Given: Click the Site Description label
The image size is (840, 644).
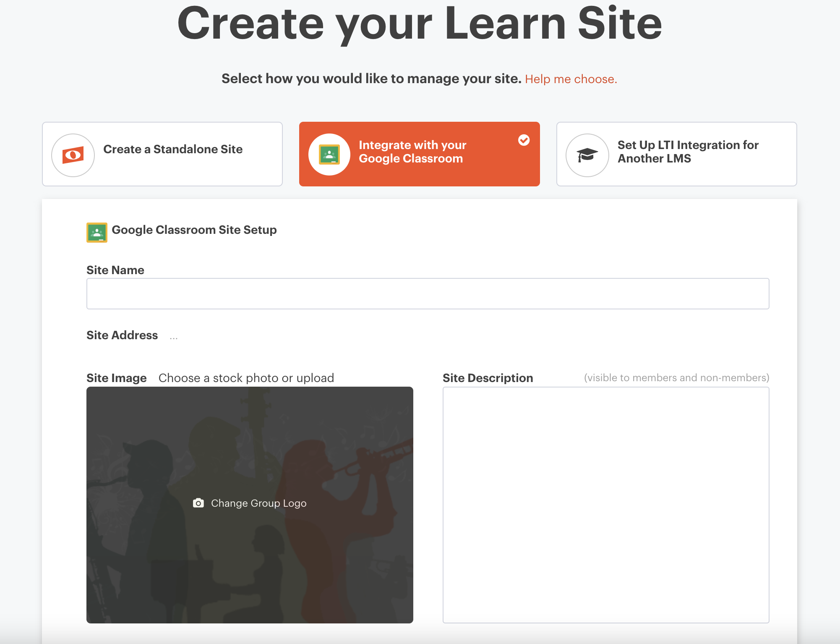Looking at the screenshot, I should tap(488, 378).
